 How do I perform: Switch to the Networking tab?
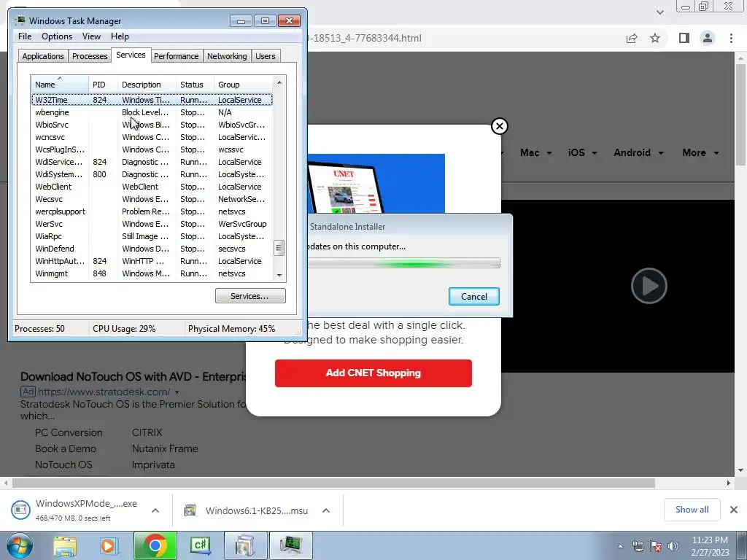tap(227, 56)
